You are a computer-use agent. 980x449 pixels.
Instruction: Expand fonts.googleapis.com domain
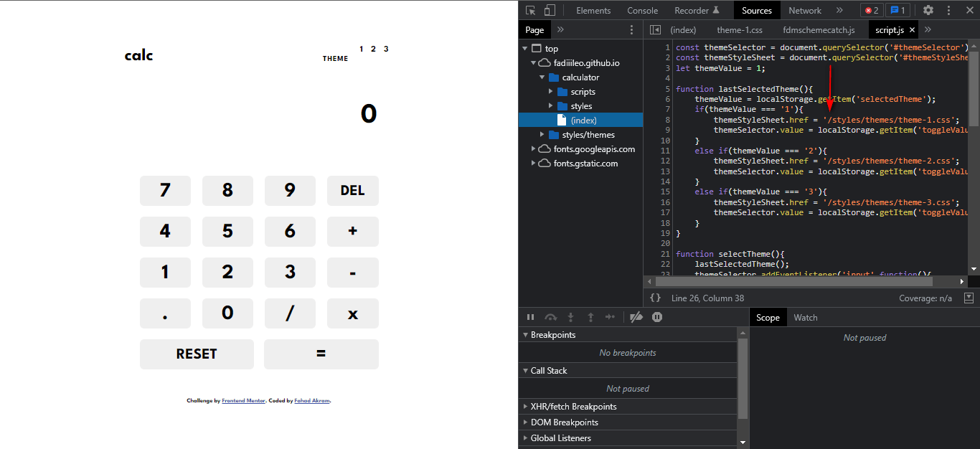tap(533, 149)
